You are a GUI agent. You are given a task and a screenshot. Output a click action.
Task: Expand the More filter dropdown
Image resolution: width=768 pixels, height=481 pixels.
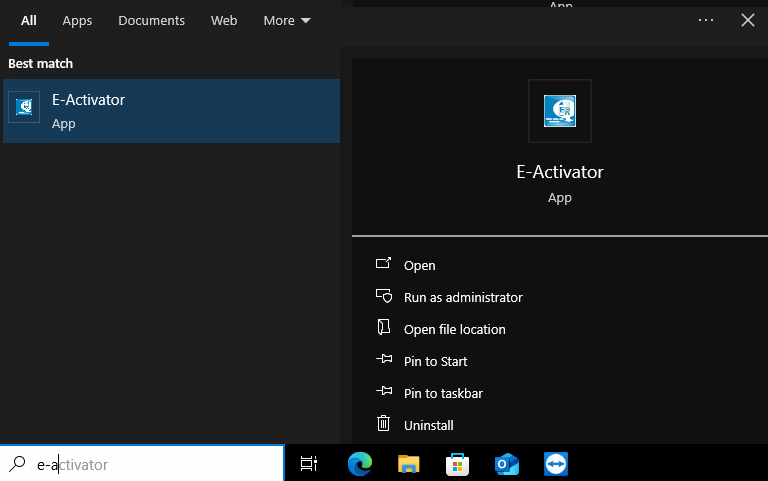pyautogui.click(x=287, y=20)
